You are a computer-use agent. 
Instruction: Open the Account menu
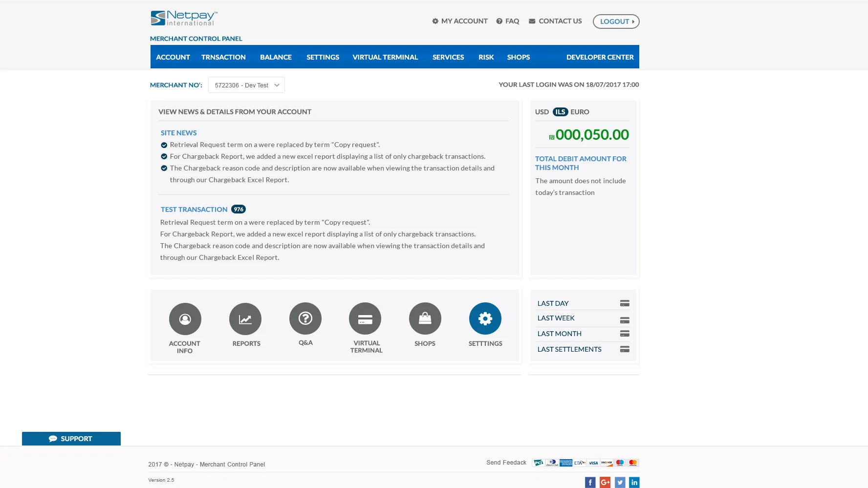pyautogui.click(x=173, y=57)
